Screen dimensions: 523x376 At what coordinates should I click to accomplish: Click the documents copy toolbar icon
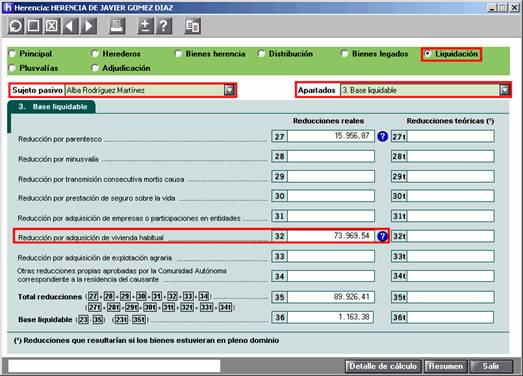click(192, 26)
